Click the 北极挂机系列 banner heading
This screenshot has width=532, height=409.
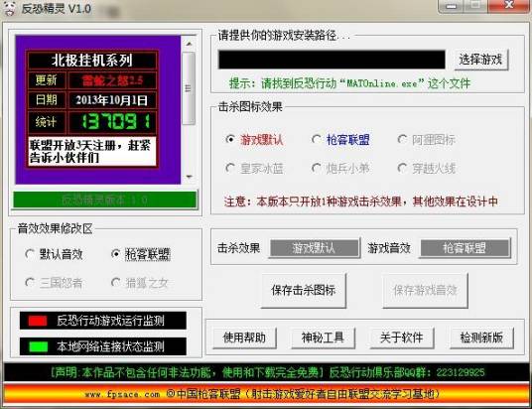(92, 61)
